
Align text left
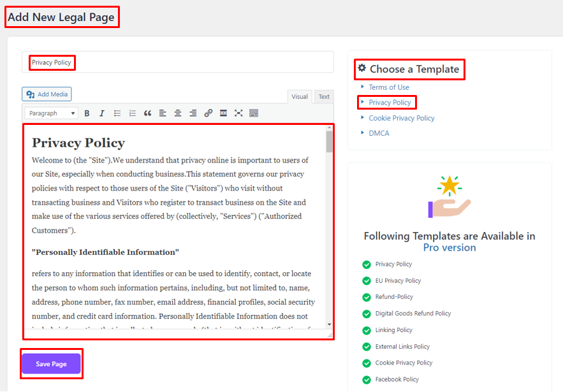pyautogui.click(x=163, y=113)
